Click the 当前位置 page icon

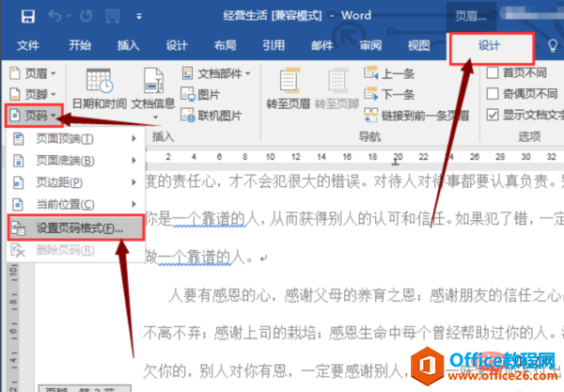[x=19, y=205]
